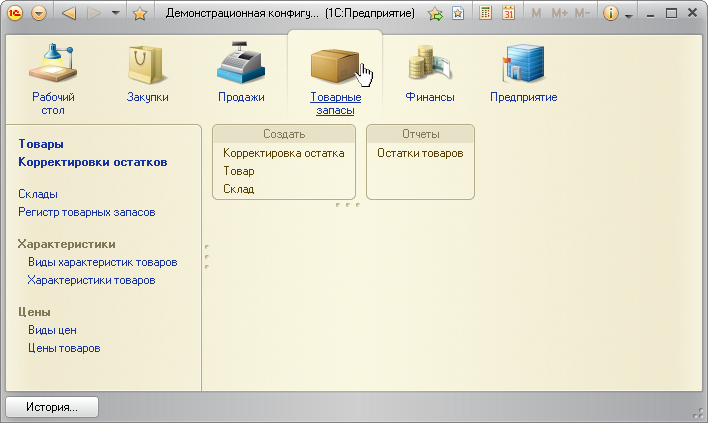Viewport: 708px width, 423px height.
Task: Open the orange main menu dropdown button
Action: point(39,13)
